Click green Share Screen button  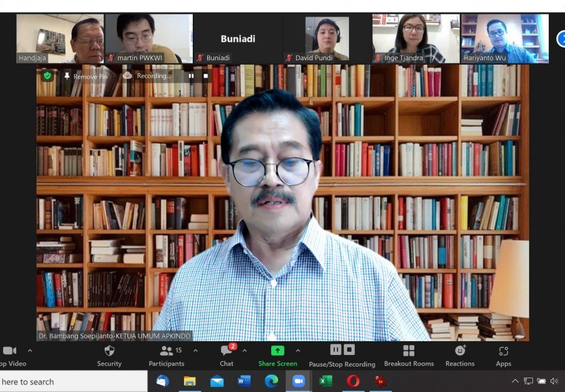point(277,356)
